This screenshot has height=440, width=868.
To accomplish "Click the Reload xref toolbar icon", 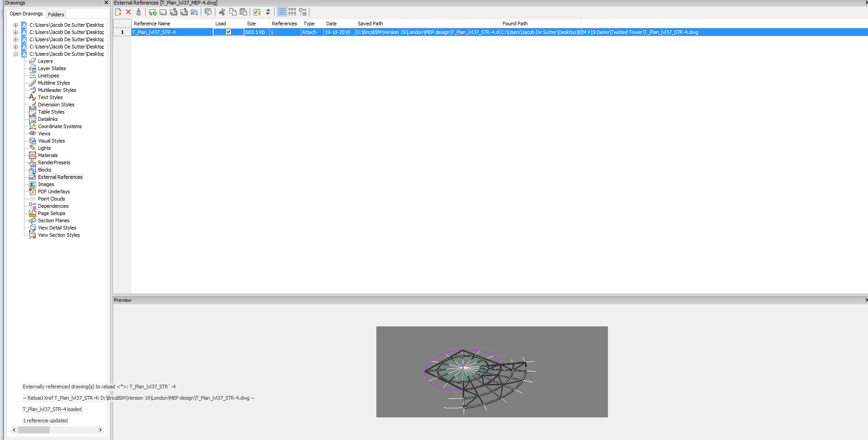I will coord(153,12).
